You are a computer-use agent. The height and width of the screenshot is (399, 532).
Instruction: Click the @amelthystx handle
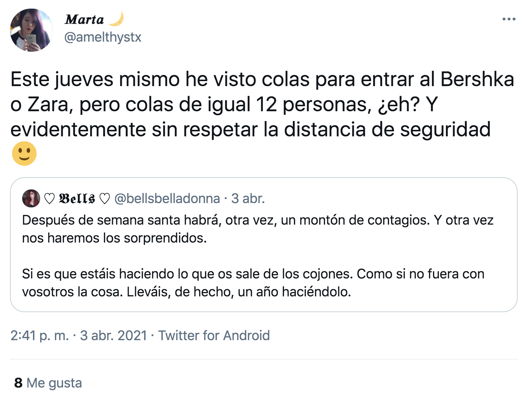click(x=103, y=37)
